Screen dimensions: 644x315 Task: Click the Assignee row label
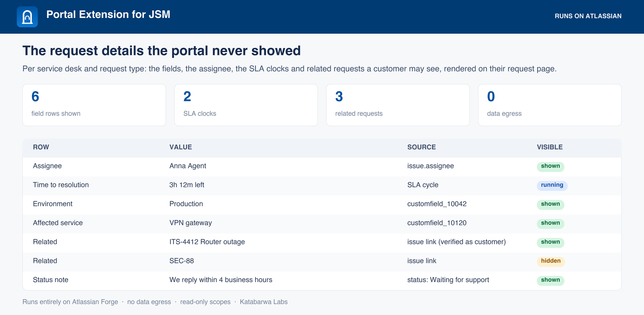tap(47, 166)
